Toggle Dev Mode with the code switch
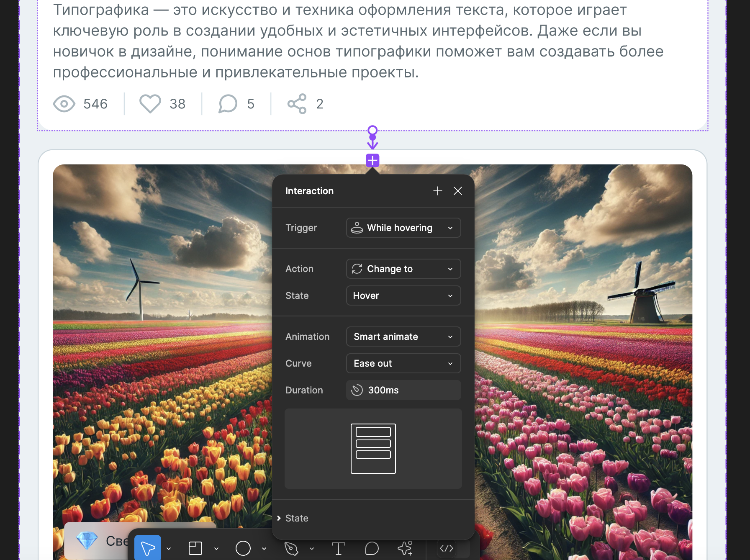The width and height of the screenshot is (750, 560). pos(446,547)
